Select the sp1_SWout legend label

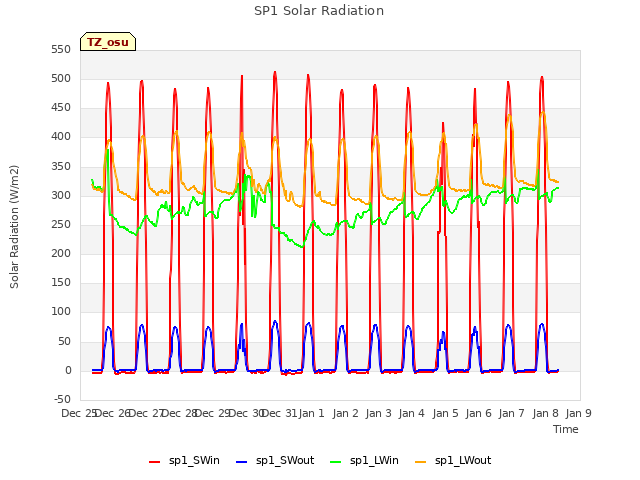[285, 460]
